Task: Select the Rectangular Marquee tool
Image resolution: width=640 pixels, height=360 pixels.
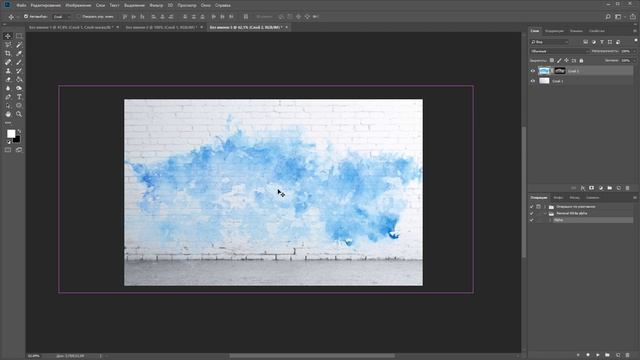Action: coord(19,36)
